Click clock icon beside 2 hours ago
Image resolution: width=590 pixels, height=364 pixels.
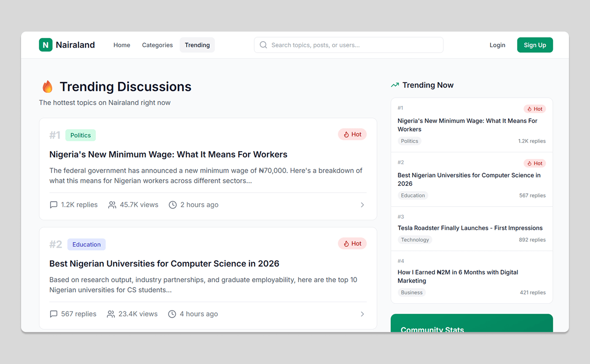pyautogui.click(x=173, y=205)
